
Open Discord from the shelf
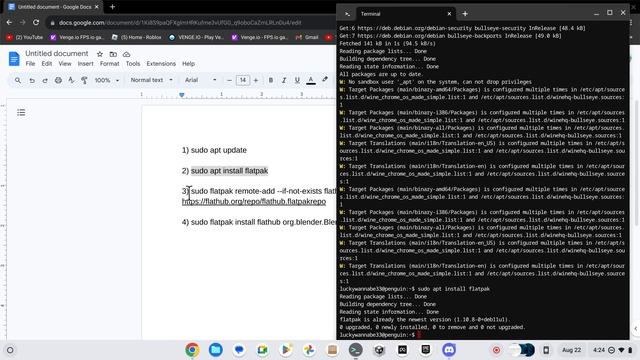[449, 350]
